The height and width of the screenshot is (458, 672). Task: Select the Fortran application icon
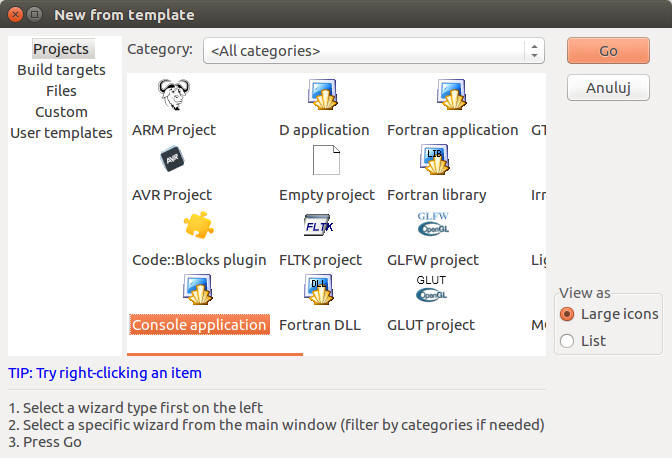point(452,97)
